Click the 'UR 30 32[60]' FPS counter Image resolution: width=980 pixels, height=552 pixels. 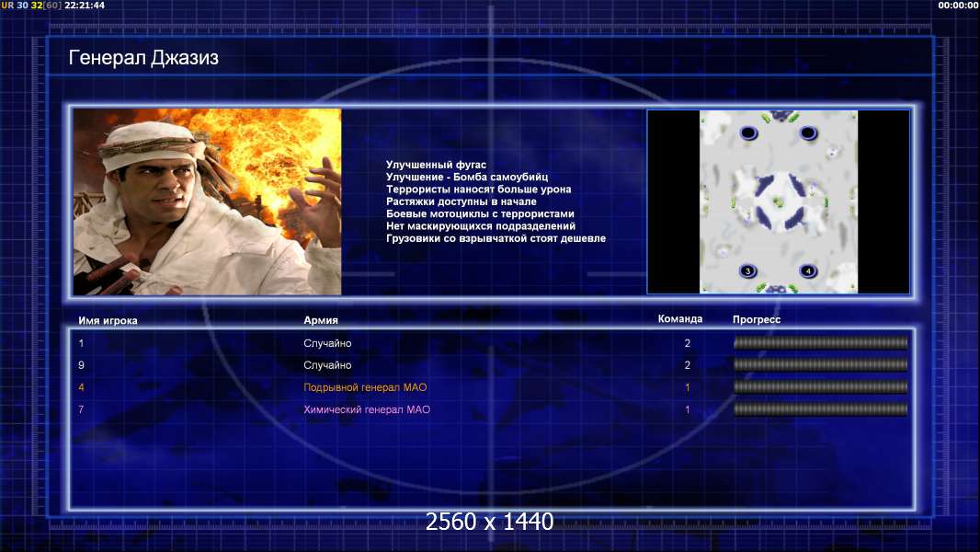31,5
